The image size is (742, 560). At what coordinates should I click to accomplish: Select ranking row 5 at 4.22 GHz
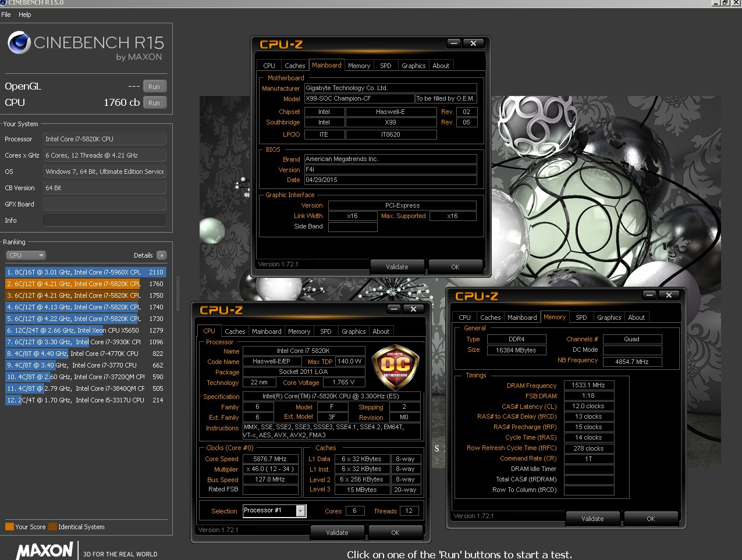pos(86,319)
